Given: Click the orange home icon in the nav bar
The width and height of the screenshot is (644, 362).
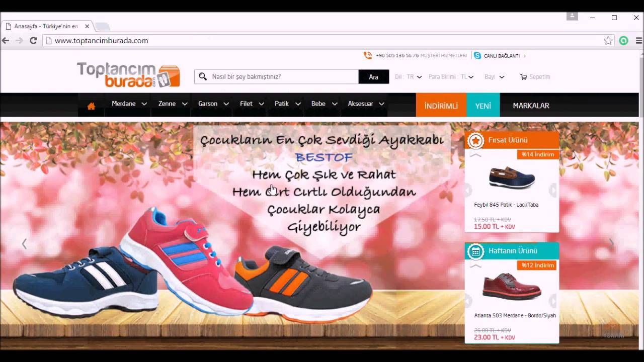Looking at the screenshot, I should (91, 106).
